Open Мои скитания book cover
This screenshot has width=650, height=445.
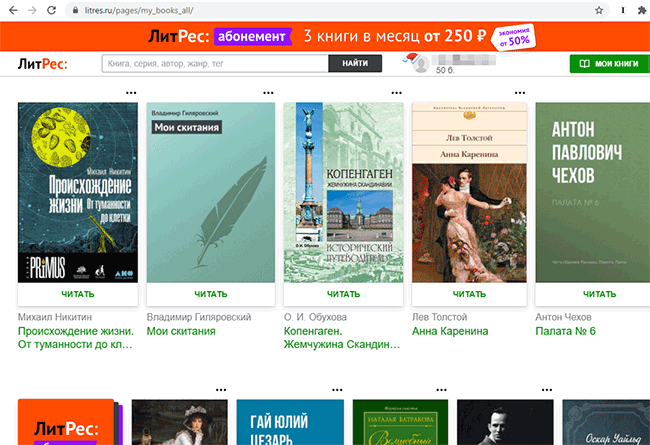point(211,192)
